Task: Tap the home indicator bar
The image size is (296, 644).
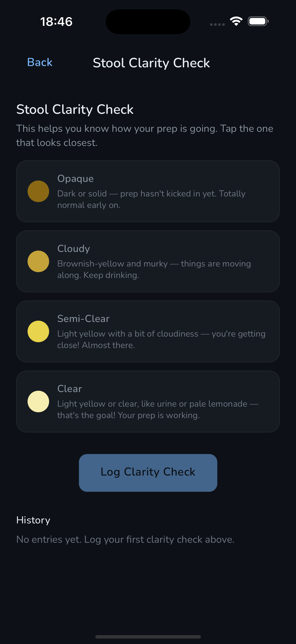Action: click(x=148, y=637)
